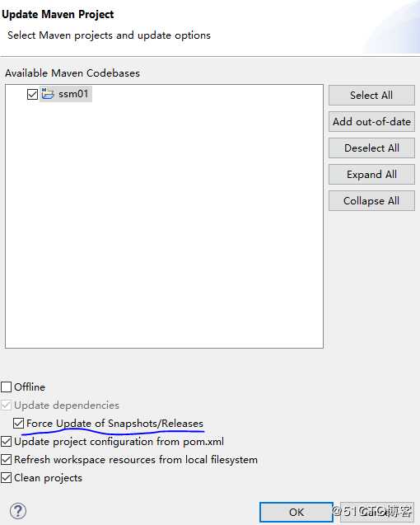Enable the Offline checkbox
420x525 pixels.
pyautogui.click(x=7, y=387)
